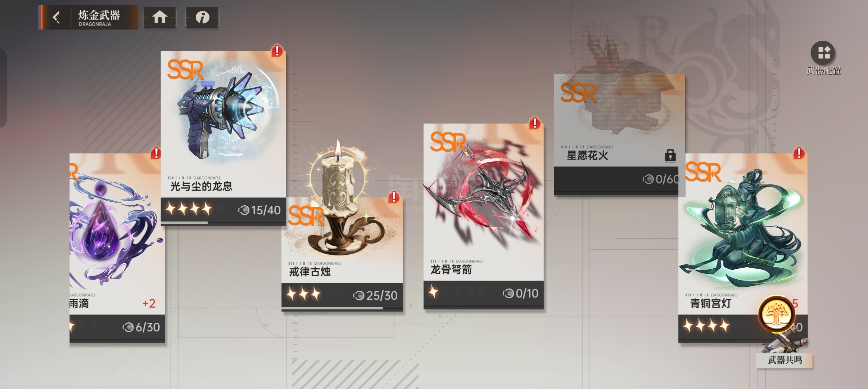
Task: Click red alert badge on 戒律古烛
Action: coord(394,197)
